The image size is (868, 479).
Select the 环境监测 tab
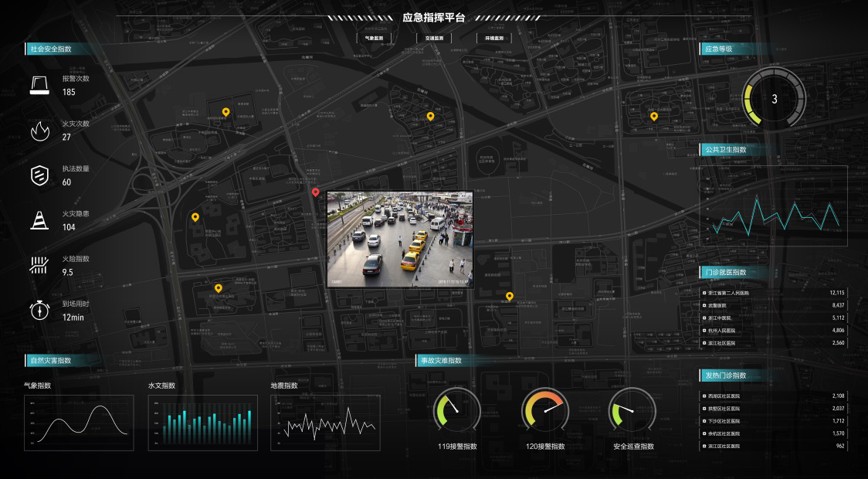point(494,38)
